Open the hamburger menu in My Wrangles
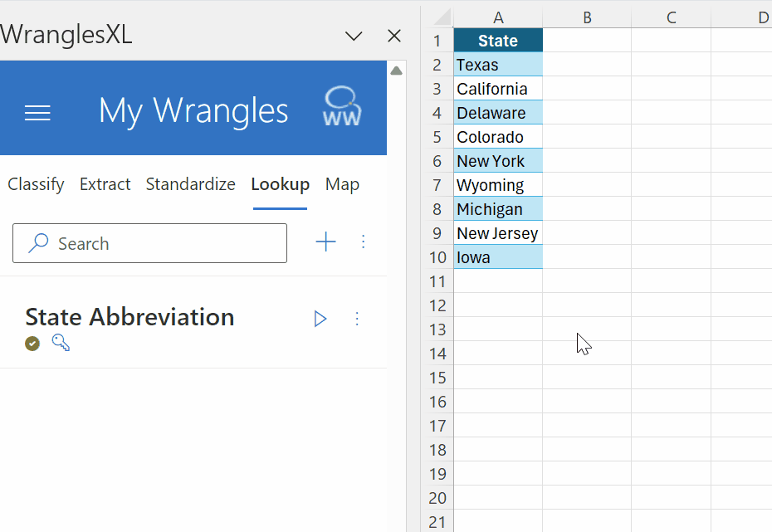This screenshot has height=532, width=772. point(37,113)
